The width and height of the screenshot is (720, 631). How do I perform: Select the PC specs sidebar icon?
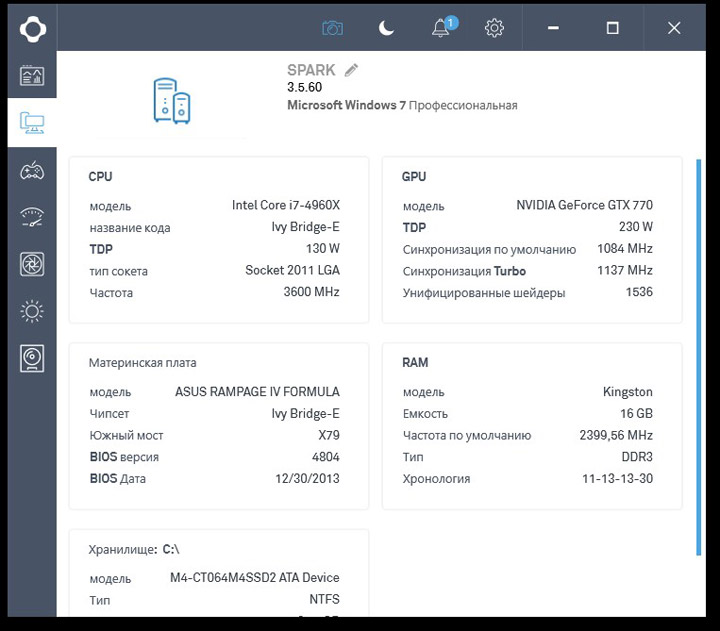32,123
